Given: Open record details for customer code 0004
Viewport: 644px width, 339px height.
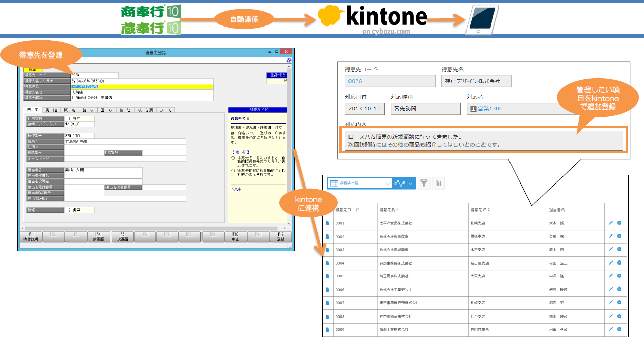Looking at the screenshot, I should pos(328,263).
